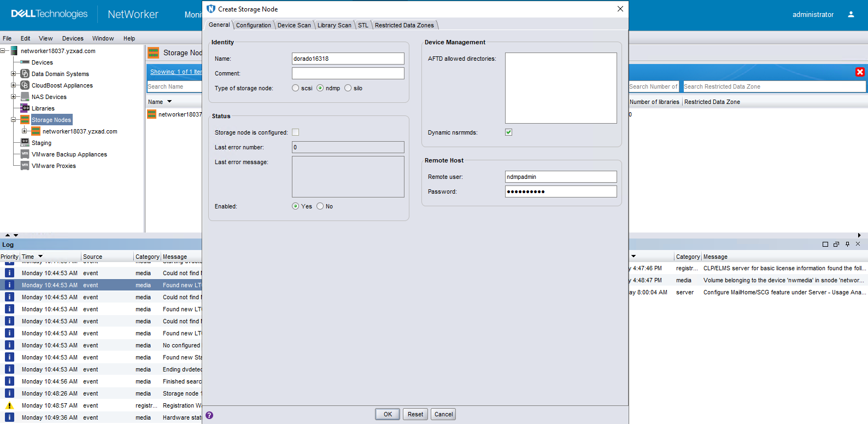Select the silo storage node type
Screen dimensions: 868x424
(x=348, y=88)
